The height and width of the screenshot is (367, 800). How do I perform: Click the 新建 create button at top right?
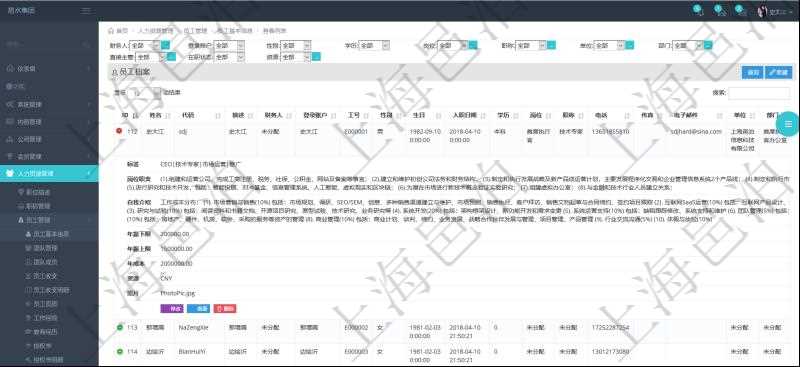pyautogui.click(x=779, y=73)
